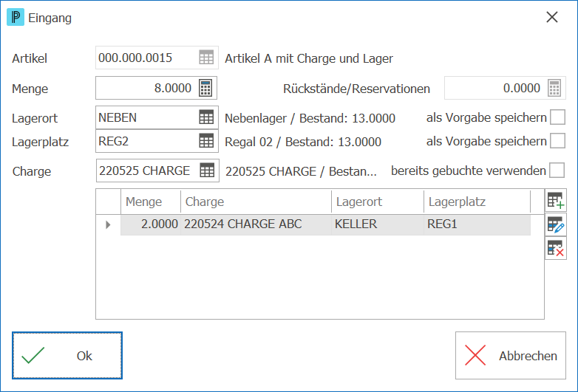Screen dimensions: 578x392
Task: Select the cell '220524 CHARGE ABC'
Action: pos(256,224)
